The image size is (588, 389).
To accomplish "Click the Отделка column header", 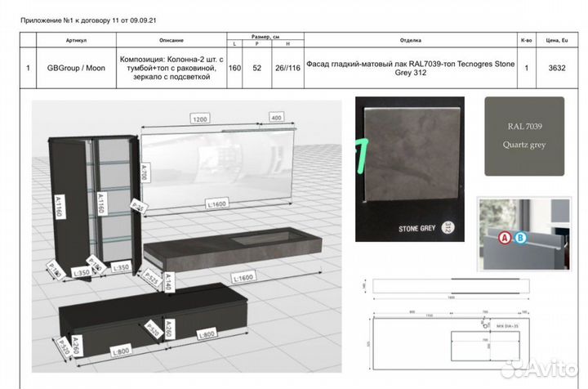I will [411, 40].
